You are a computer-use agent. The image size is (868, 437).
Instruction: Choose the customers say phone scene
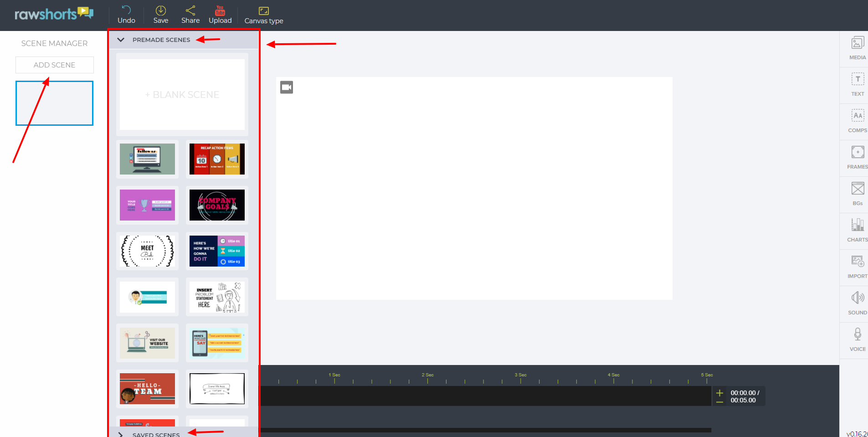[217, 343]
